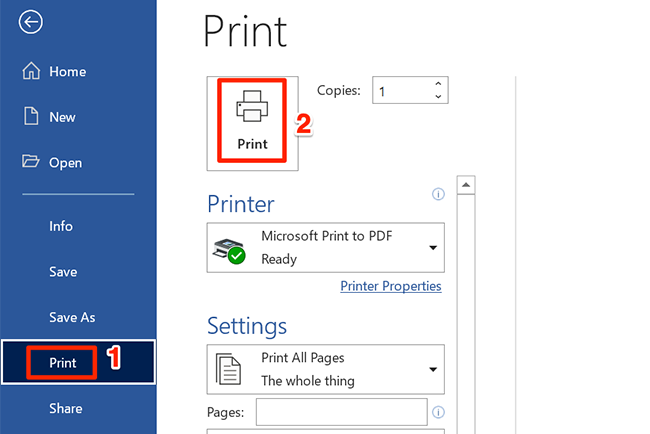Screen dimensions: 650x434
Task: Click the Home house icon
Action: [31, 71]
